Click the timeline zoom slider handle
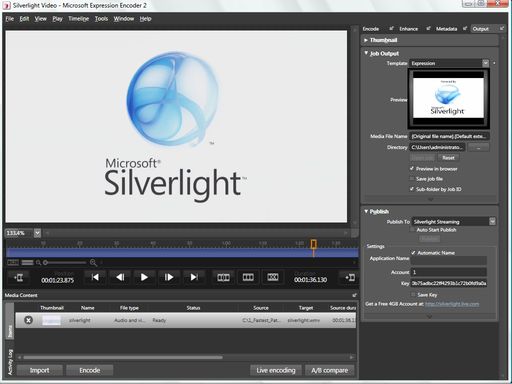512x384 pixels. (45, 263)
